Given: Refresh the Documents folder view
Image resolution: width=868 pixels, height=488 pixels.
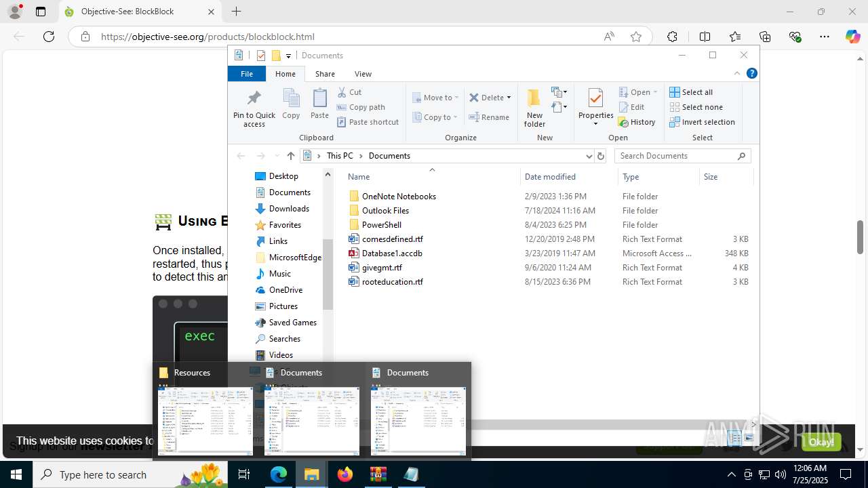Looking at the screenshot, I should (x=600, y=156).
